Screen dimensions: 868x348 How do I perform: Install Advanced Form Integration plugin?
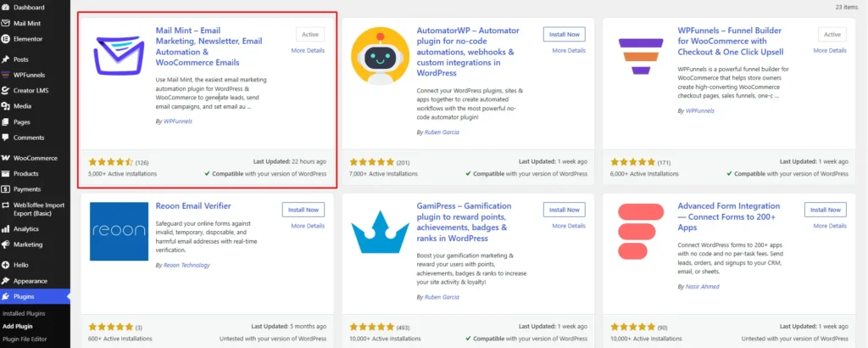pos(826,210)
